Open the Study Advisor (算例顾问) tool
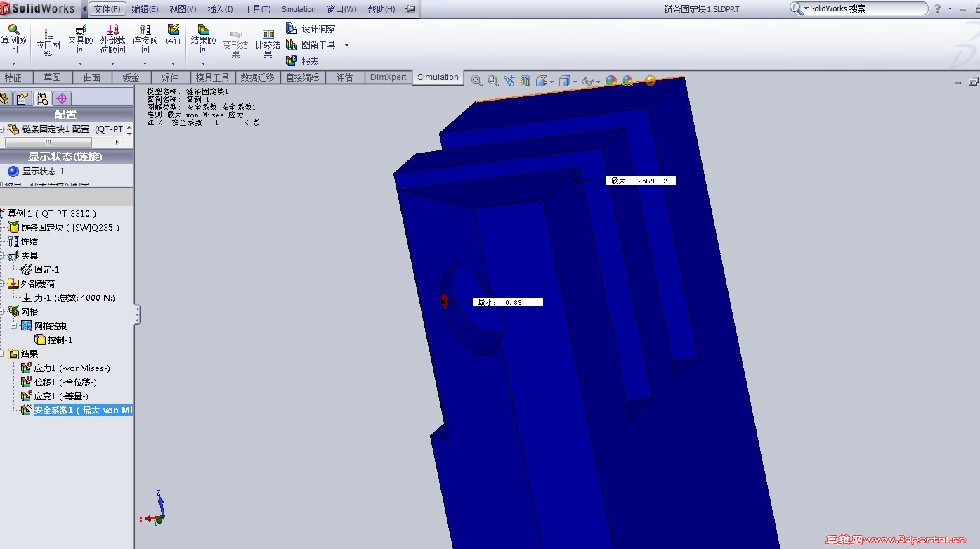 coord(13,39)
